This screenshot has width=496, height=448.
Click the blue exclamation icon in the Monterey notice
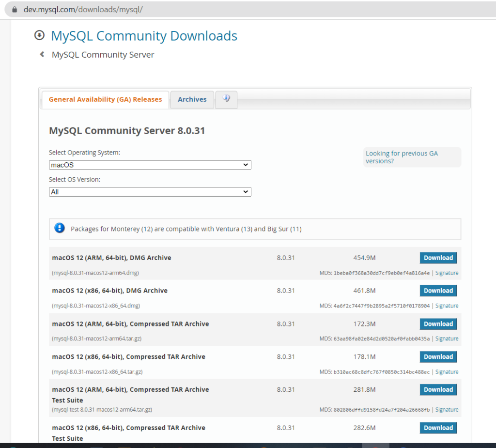pyautogui.click(x=60, y=228)
